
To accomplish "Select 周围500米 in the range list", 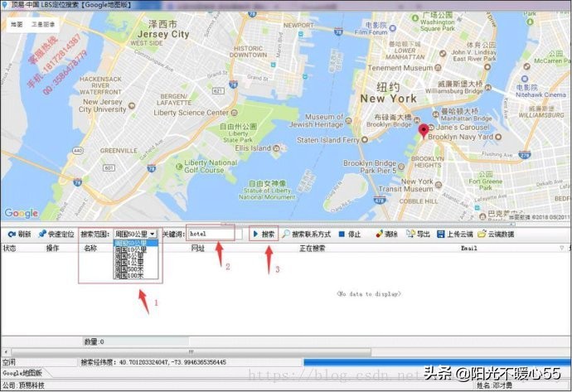I will pos(135,269).
